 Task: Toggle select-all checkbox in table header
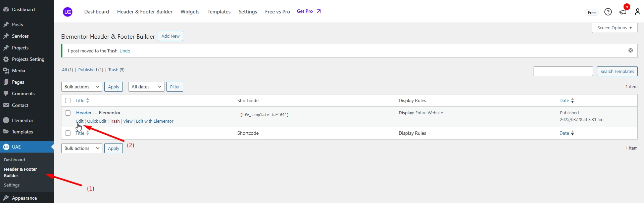click(68, 100)
